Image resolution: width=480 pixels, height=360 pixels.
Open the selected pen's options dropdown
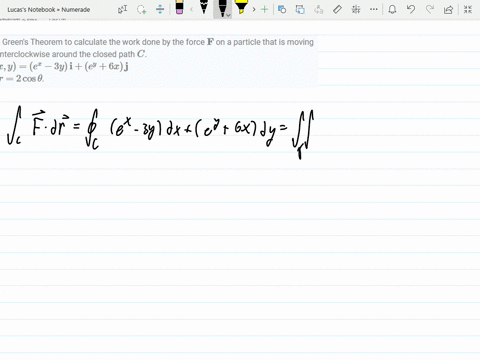point(228,15)
